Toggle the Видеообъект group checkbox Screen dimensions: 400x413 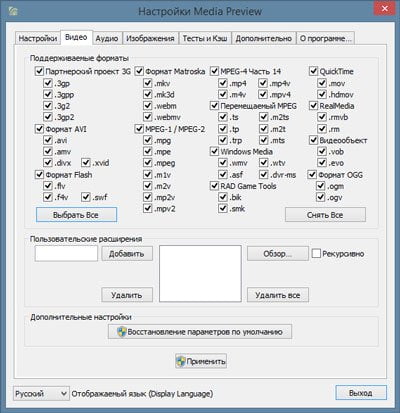click(x=313, y=140)
